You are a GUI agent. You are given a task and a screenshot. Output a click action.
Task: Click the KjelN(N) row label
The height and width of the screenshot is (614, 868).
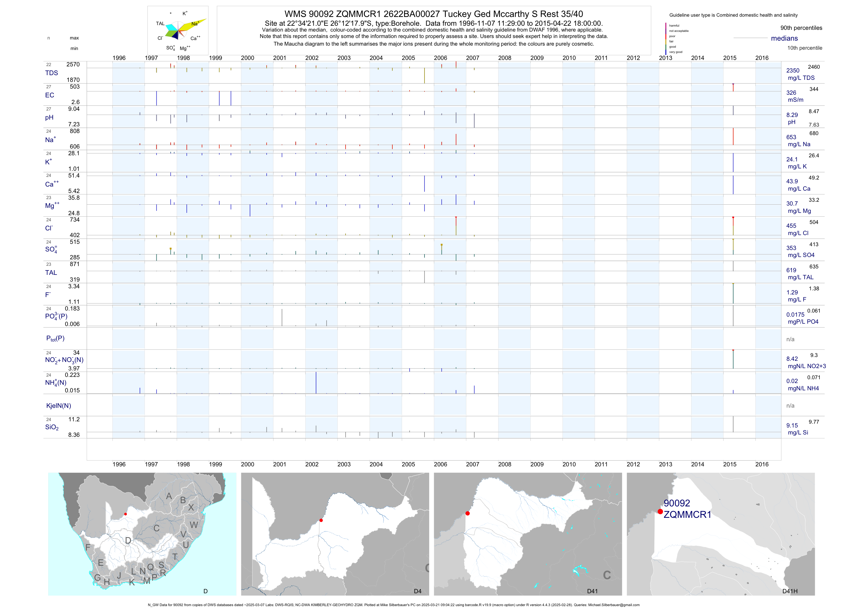coord(58,406)
